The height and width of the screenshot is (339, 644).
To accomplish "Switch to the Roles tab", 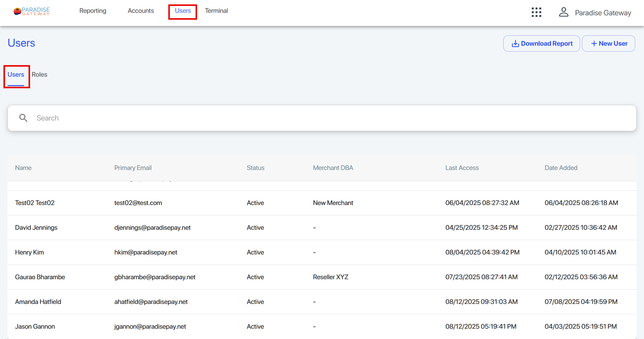I will tap(39, 74).
